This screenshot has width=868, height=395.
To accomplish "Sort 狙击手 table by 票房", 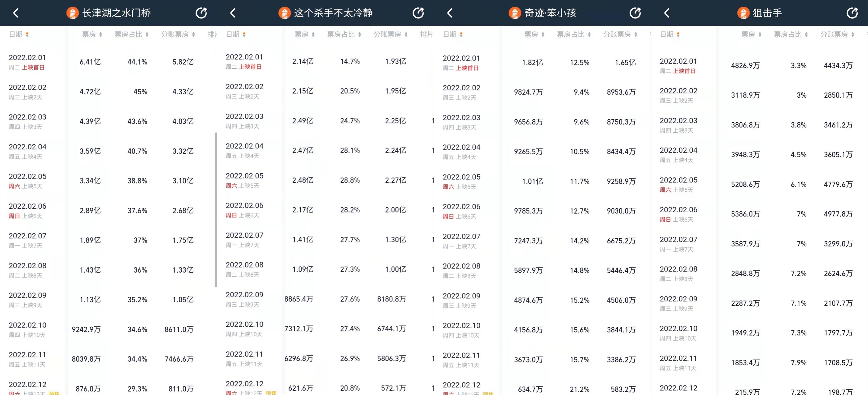I will point(751,34).
